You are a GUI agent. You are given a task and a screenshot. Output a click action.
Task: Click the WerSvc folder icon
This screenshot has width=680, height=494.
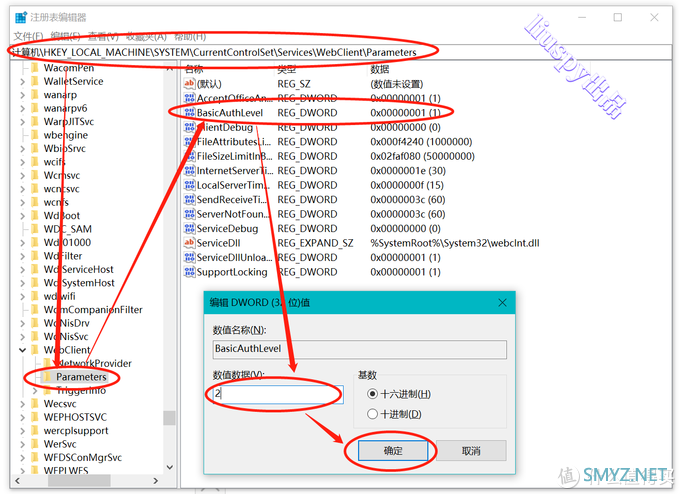(x=35, y=444)
